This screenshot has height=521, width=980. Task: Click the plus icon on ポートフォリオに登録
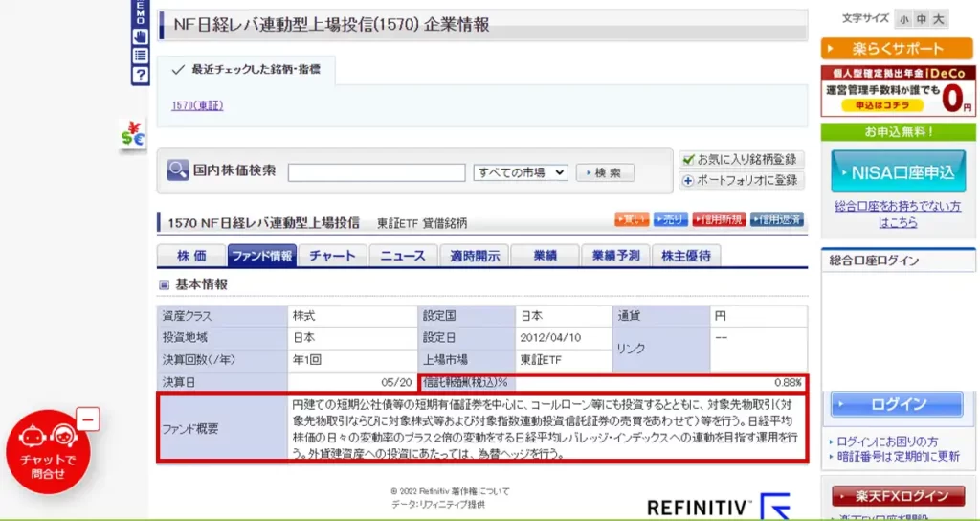(689, 181)
